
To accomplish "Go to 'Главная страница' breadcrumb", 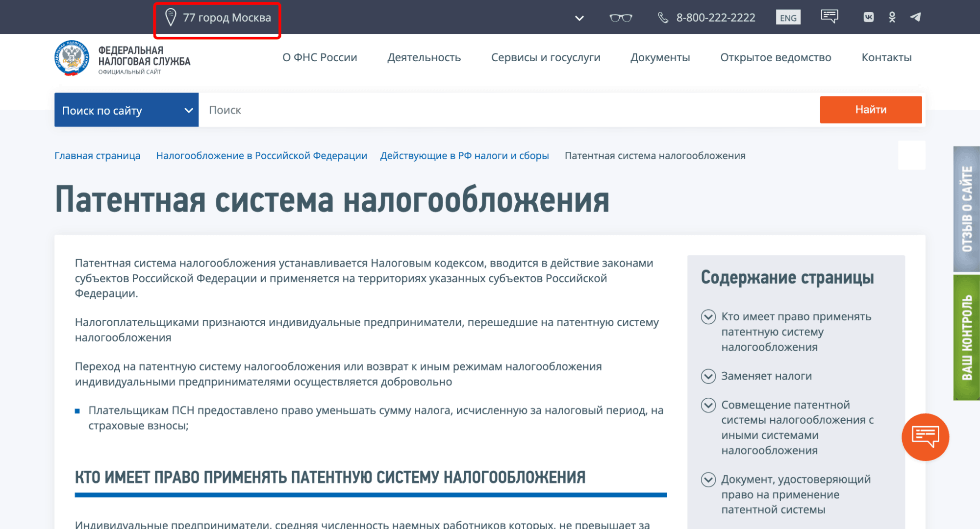I will 97,156.
